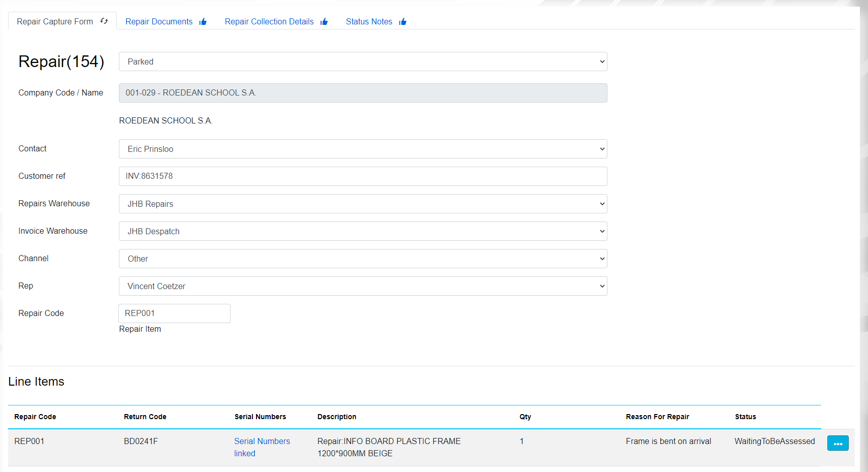Click the Repair Code input field REP001
868x472 pixels.
point(174,313)
